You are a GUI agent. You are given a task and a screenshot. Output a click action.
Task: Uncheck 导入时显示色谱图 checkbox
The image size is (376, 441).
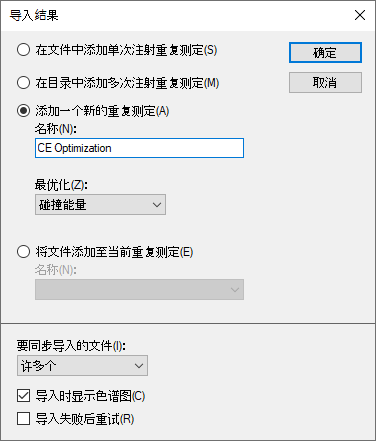point(23,396)
